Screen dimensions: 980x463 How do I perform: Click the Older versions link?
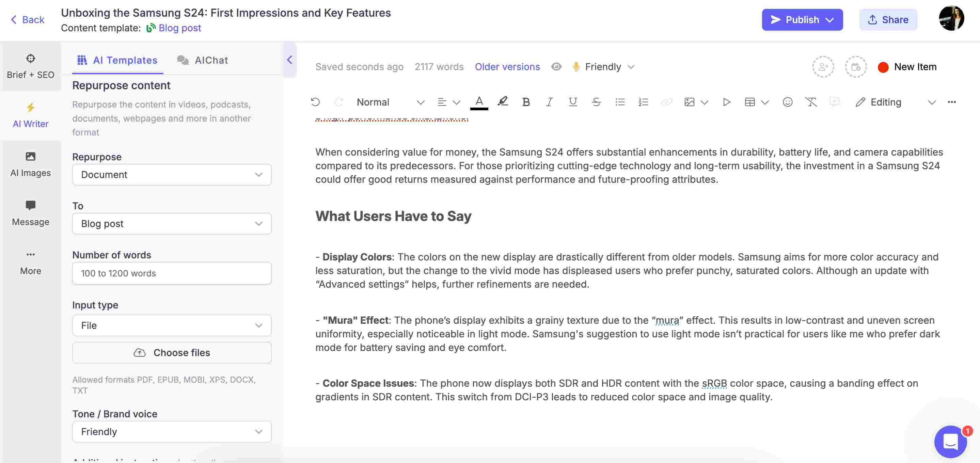[x=507, y=67]
